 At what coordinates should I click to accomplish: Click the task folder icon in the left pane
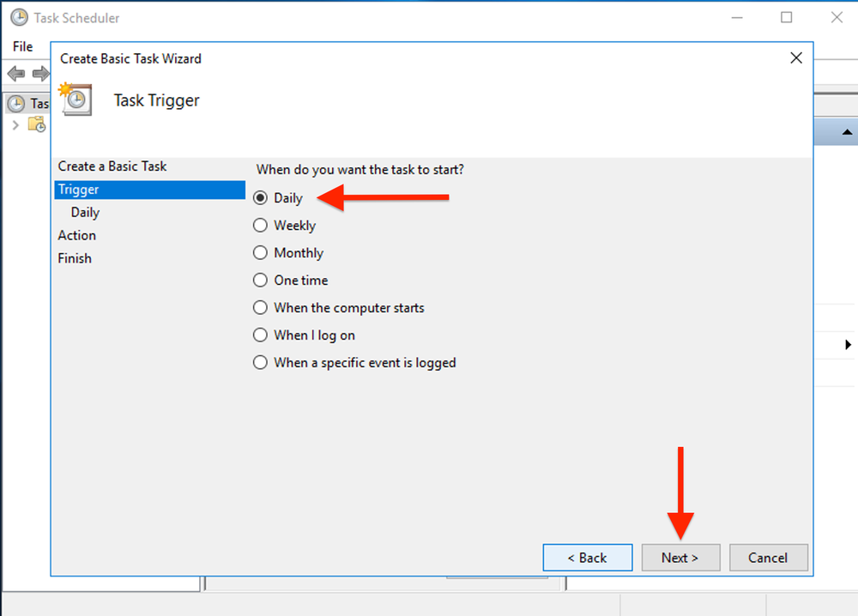point(37,124)
